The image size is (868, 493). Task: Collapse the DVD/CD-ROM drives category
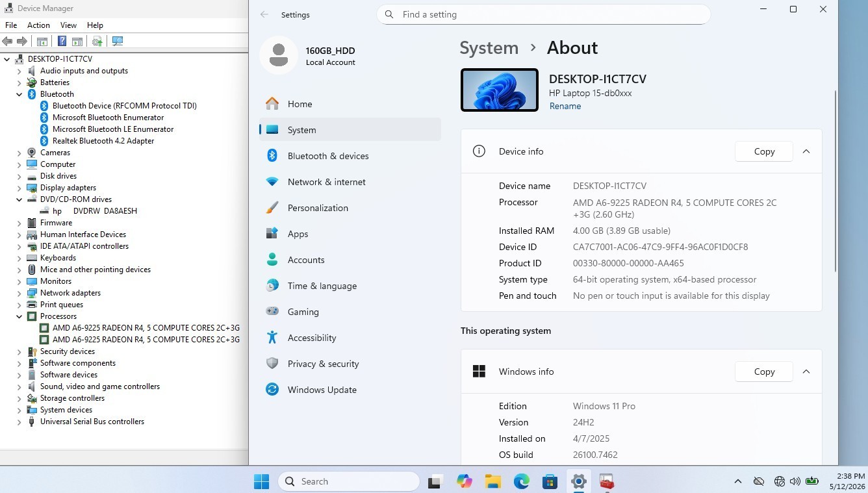19,199
